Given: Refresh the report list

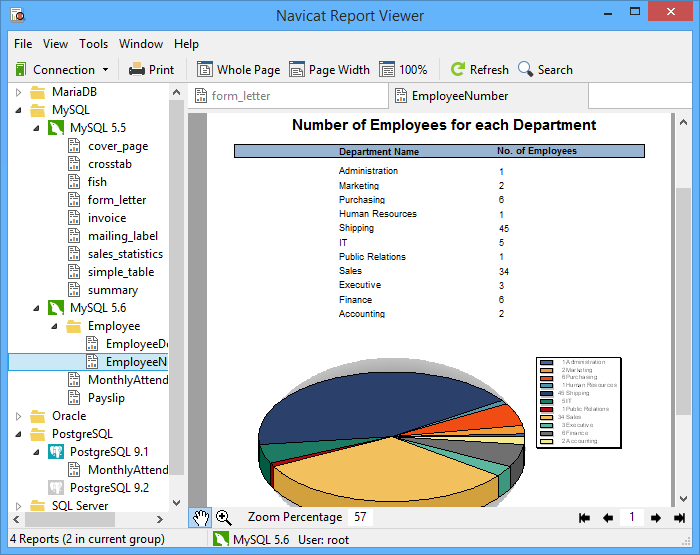Looking at the screenshot, I should (x=479, y=70).
